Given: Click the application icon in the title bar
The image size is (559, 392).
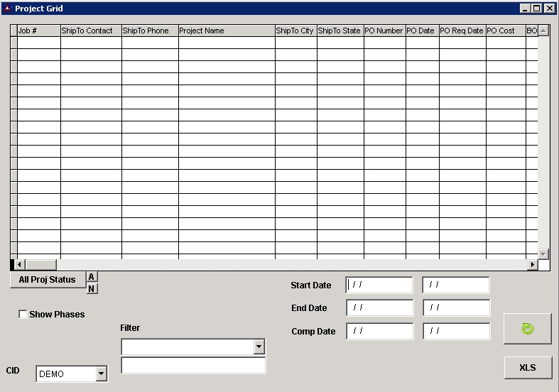Looking at the screenshot, I should click(8, 9).
